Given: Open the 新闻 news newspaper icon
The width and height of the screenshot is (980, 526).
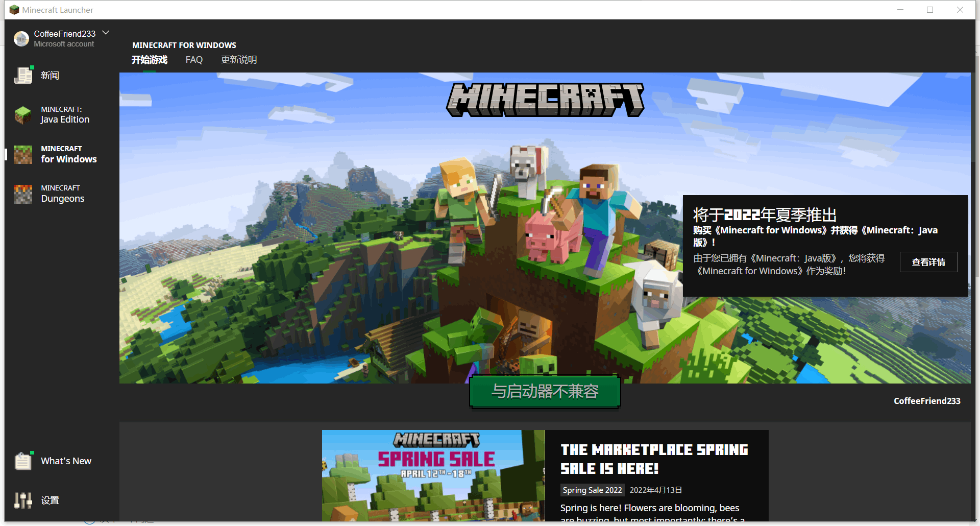Looking at the screenshot, I should pos(23,76).
